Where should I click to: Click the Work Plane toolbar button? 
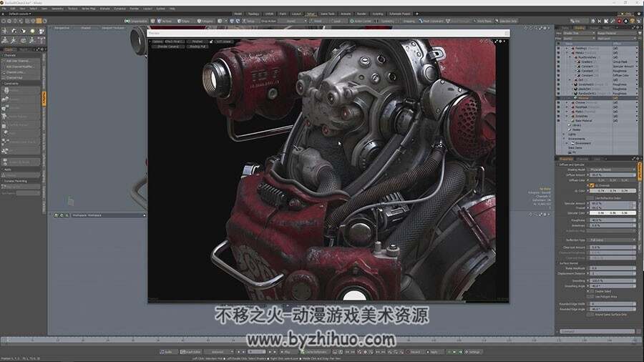pos(482,21)
